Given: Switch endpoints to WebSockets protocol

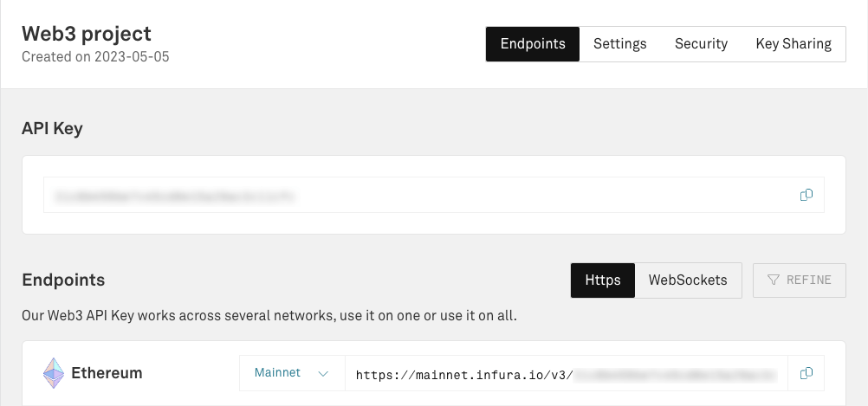Looking at the screenshot, I should (688, 280).
